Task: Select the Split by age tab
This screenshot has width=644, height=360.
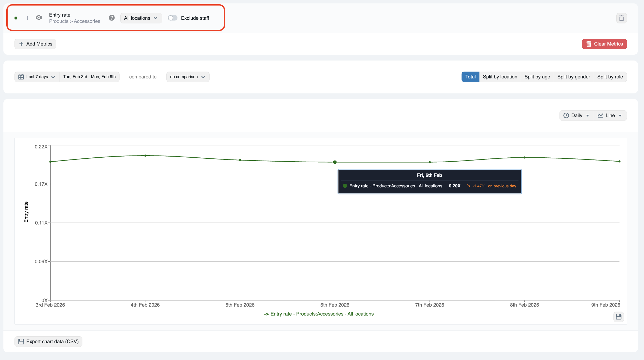Action: pos(537,77)
